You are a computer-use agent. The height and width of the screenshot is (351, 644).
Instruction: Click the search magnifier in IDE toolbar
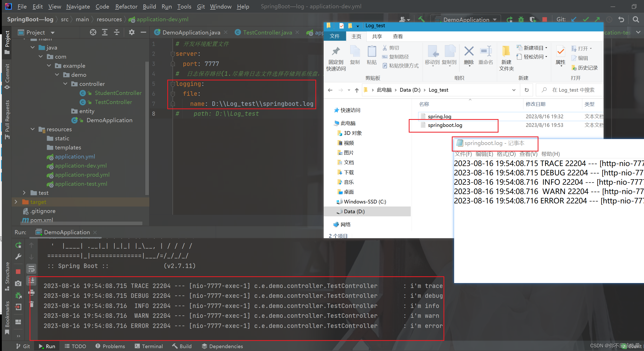tap(636, 19)
